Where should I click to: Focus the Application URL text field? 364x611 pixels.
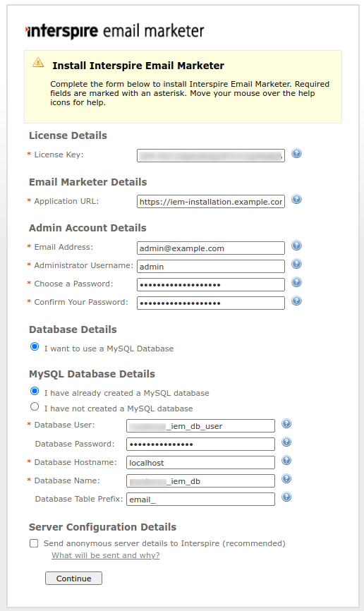[211, 202]
